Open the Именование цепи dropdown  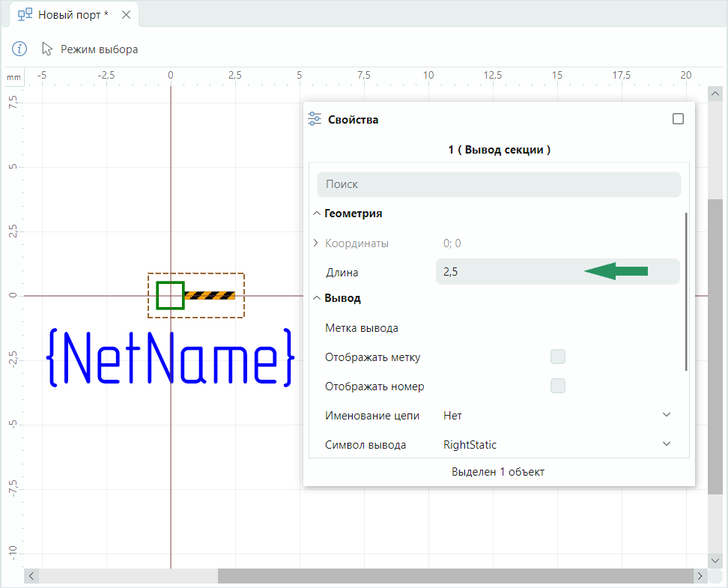tap(666, 415)
